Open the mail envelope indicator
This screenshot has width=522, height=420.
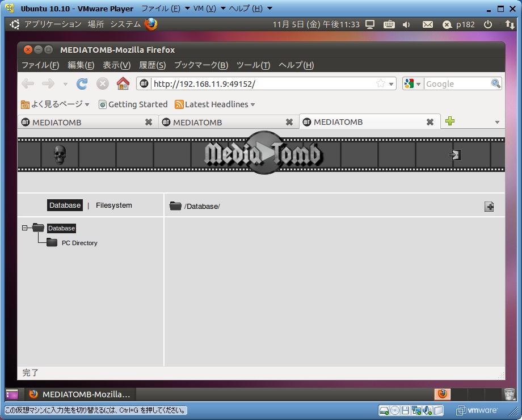click(x=427, y=24)
